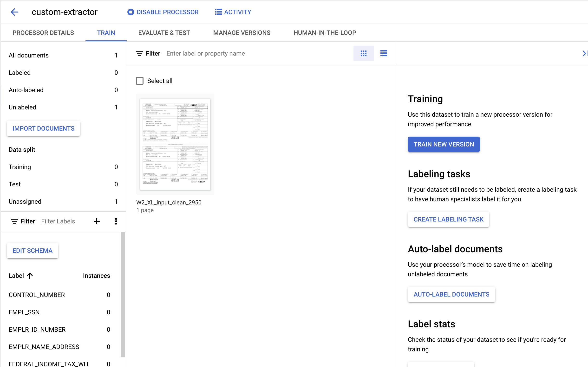Check the Select all checkbox
The width and height of the screenshot is (588, 367).
(140, 81)
